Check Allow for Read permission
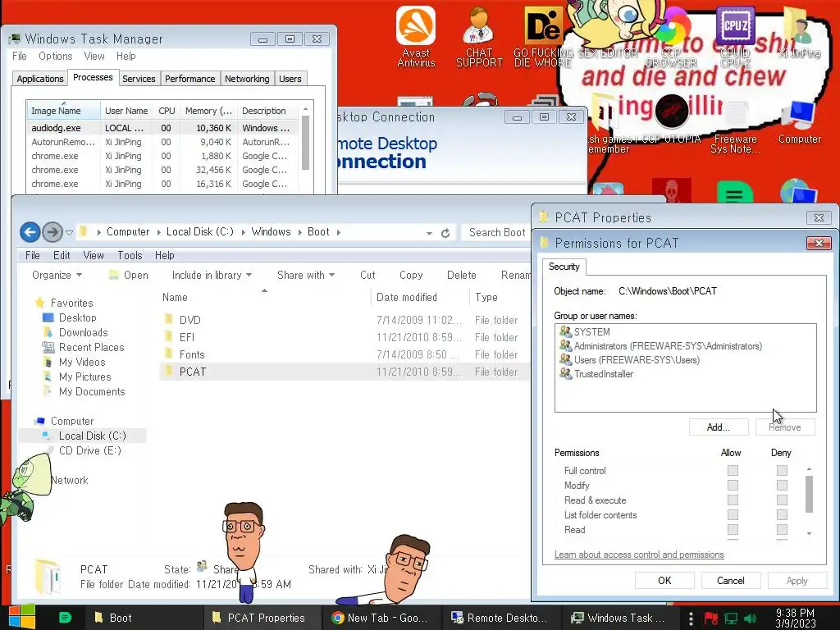Screen dimensions: 840x630 pyautogui.click(x=733, y=529)
